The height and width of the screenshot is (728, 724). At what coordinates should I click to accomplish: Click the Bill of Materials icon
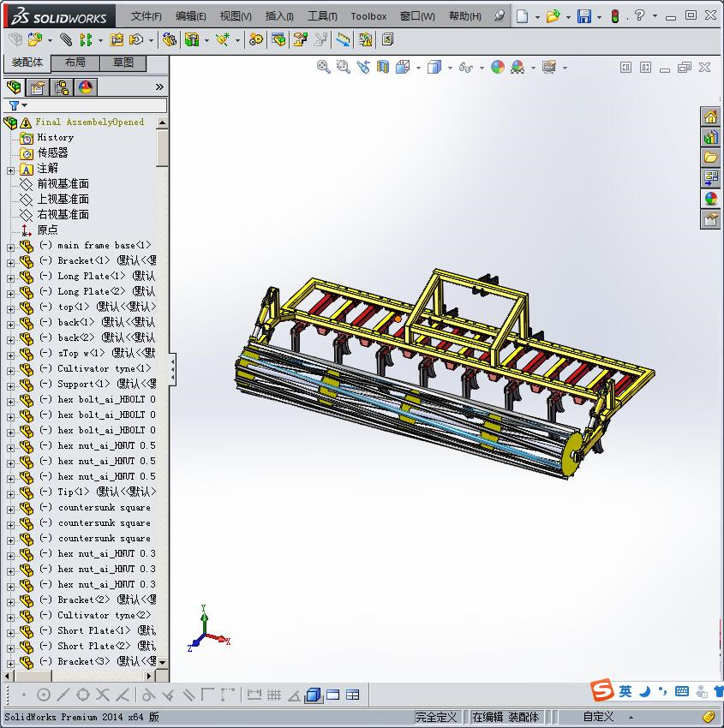click(x=278, y=40)
